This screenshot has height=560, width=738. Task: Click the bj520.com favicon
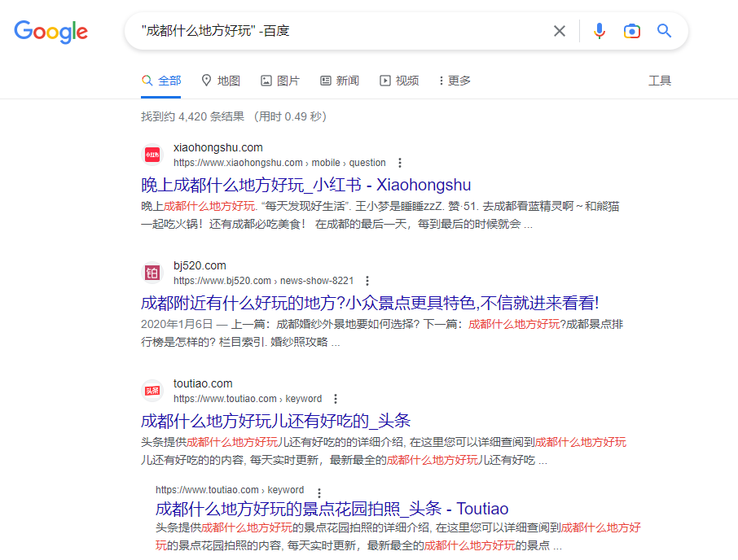(x=152, y=273)
